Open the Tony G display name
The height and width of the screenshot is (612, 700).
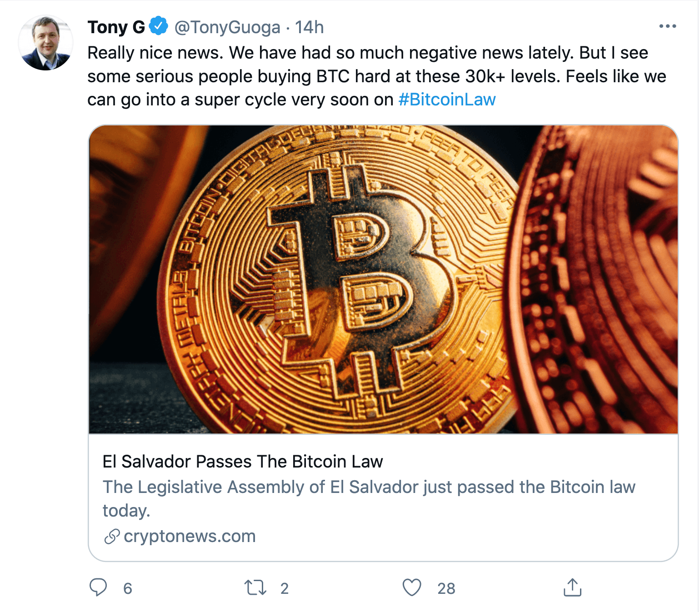116,27
